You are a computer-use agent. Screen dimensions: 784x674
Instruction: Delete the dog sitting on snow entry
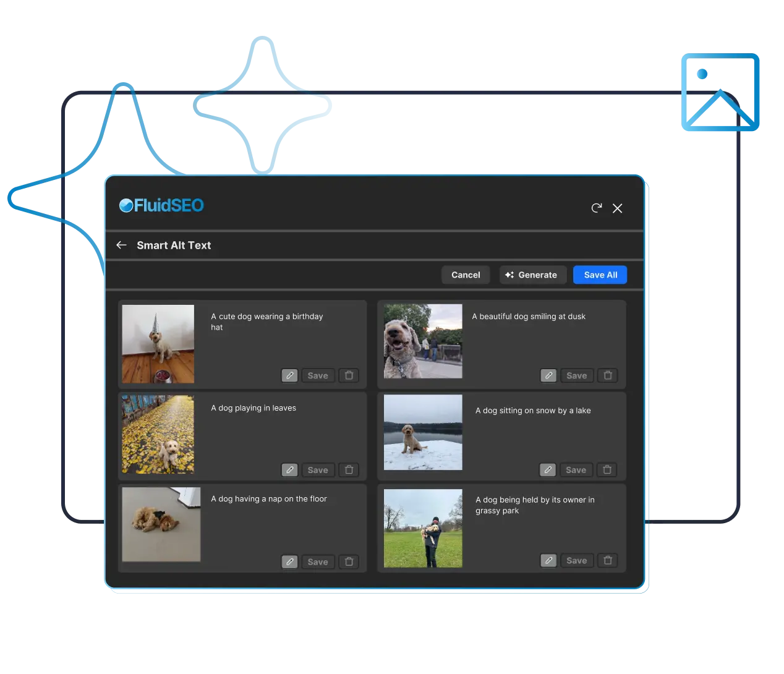click(x=607, y=470)
